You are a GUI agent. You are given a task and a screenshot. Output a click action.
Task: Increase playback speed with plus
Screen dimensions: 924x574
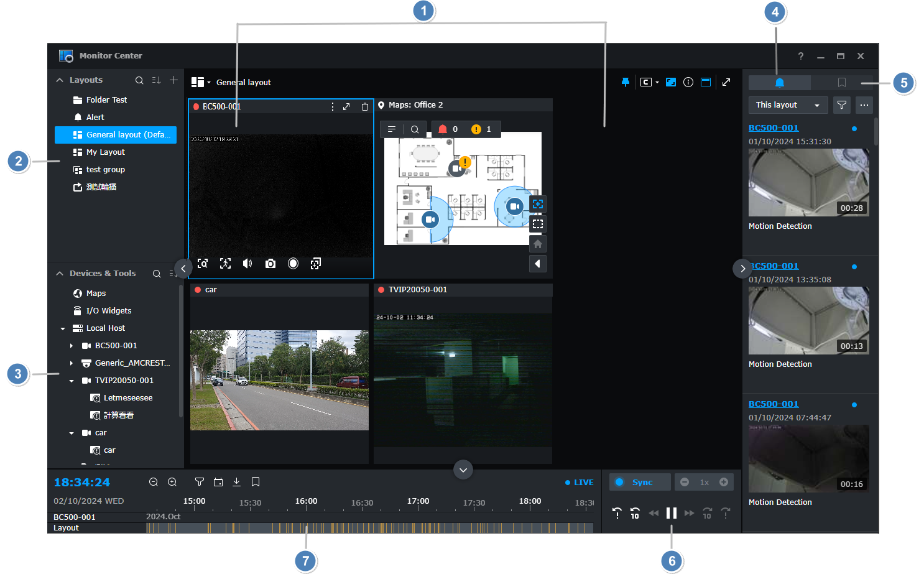[x=724, y=482]
